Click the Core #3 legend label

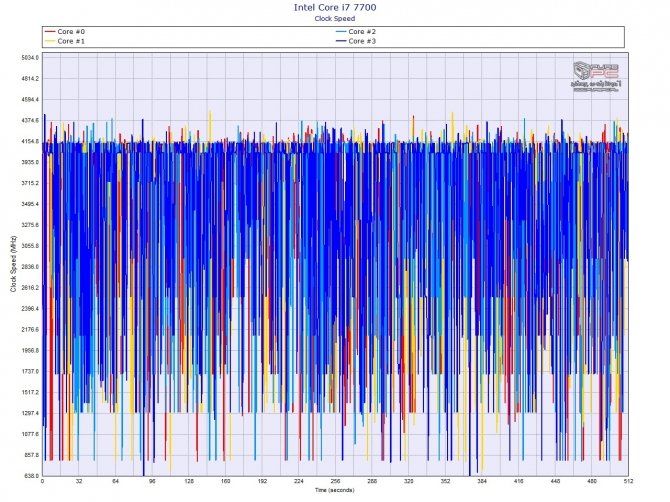(362, 41)
